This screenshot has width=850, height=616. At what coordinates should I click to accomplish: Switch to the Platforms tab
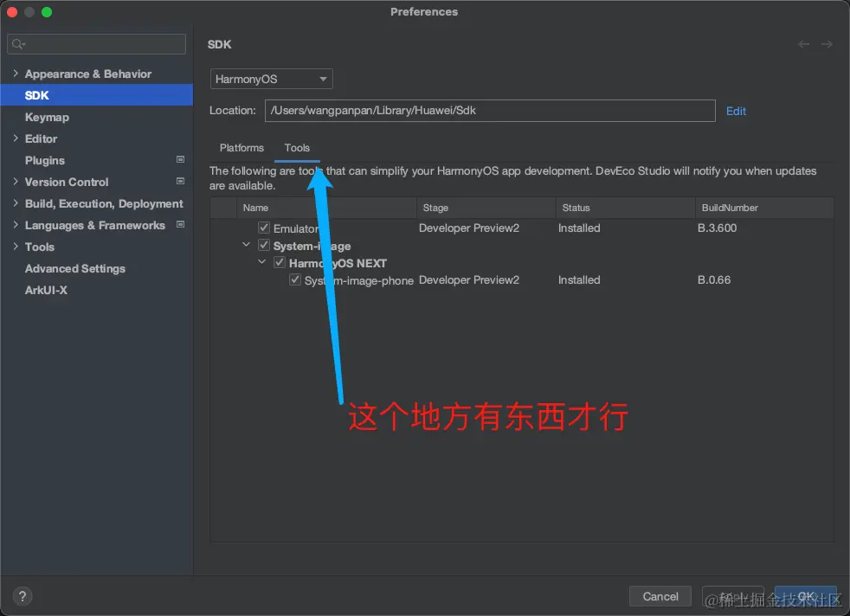click(241, 147)
